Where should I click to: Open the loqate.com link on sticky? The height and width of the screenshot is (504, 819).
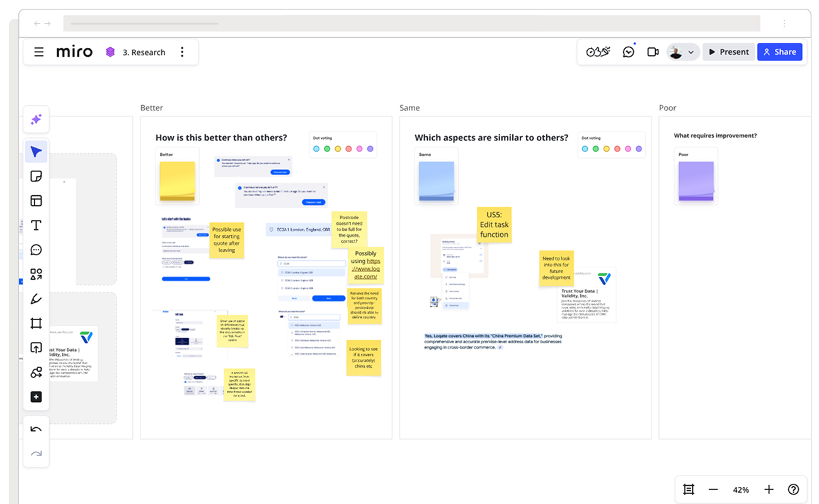click(x=366, y=268)
